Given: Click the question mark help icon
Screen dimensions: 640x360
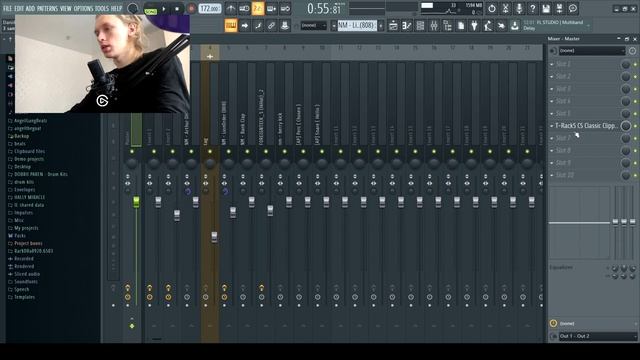Looking at the screenshot, I should tap(532, 8).
